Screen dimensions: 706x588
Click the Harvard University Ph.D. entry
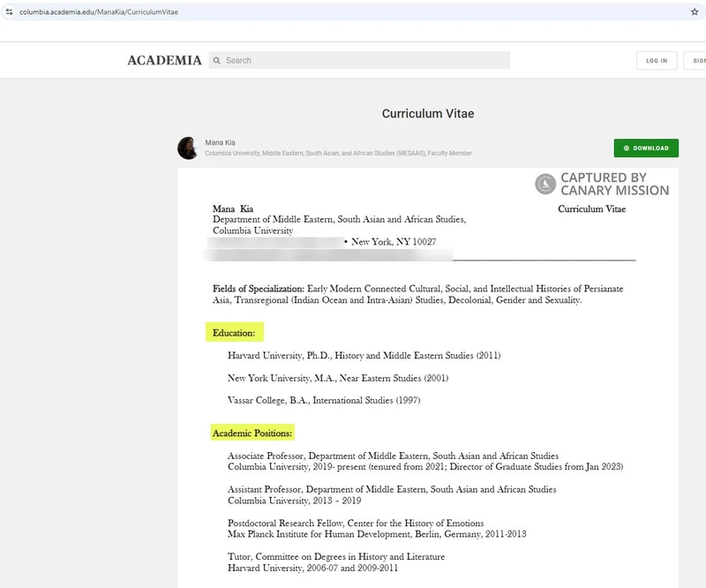pos(364,356)
